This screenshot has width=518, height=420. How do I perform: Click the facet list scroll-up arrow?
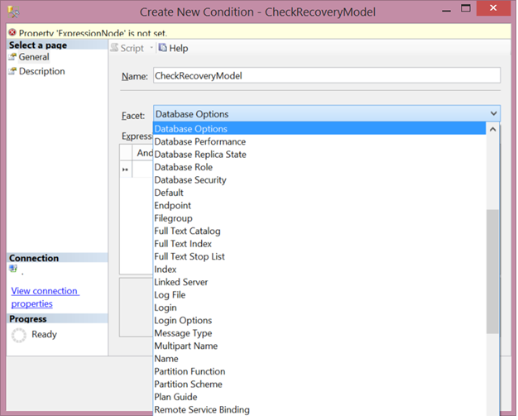tap(492, 130)
